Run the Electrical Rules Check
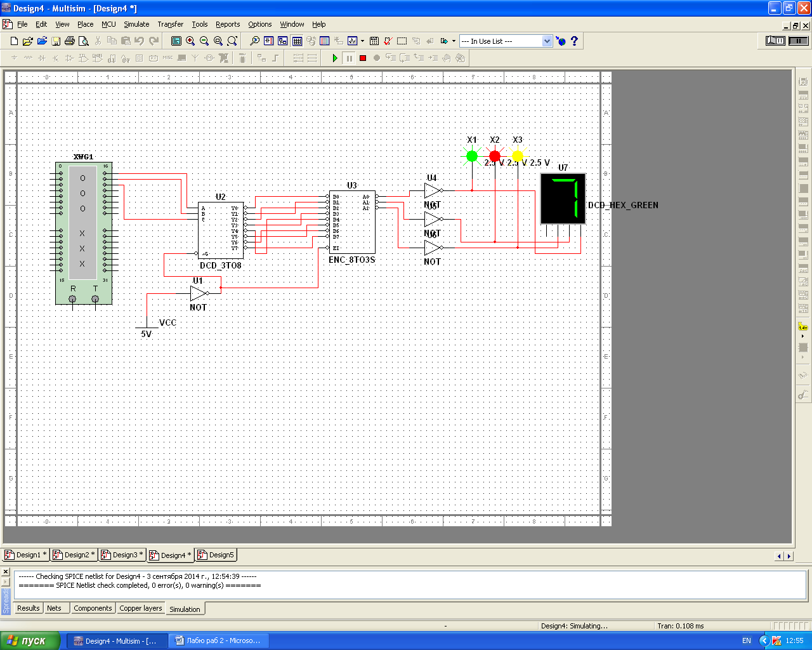Image resolution: width=812 pixels, height=650 pixels. coord(388,41)
